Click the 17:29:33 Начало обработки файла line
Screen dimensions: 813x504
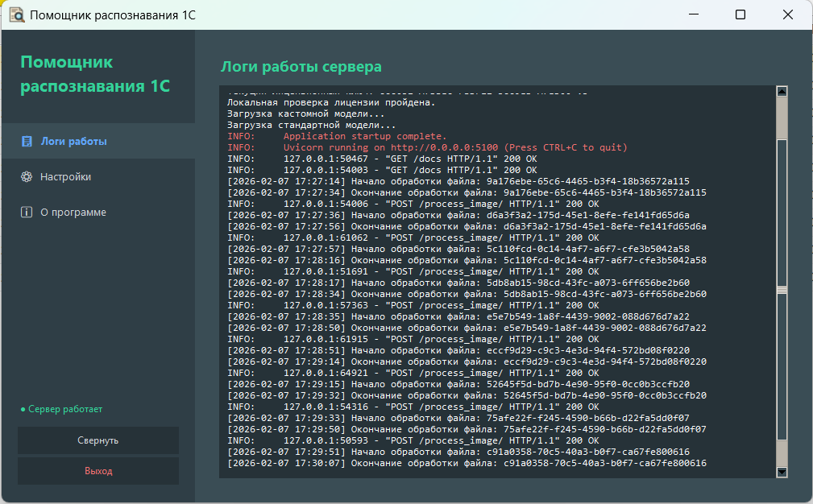[458, 418]
